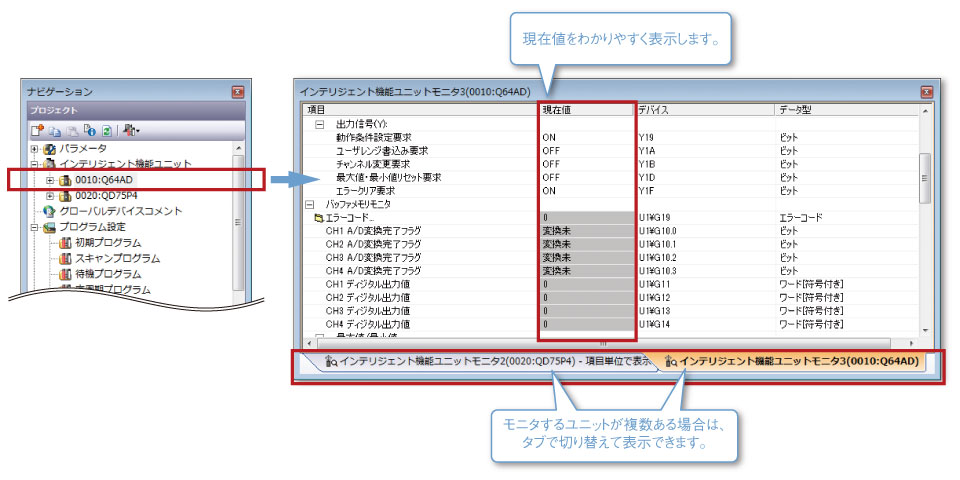Click the monitor window's vertical scrollbar thumb
This screenshot has width=960, height=480.
coord(925,165)
